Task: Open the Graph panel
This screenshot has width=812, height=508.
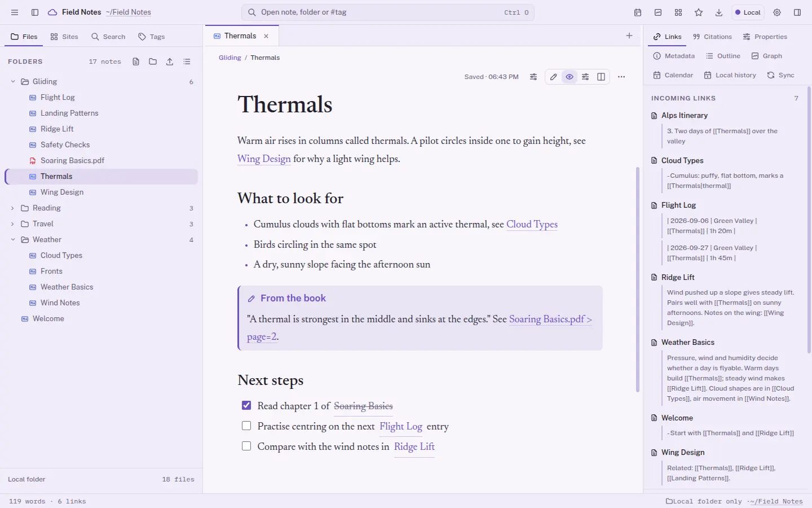Action: click(767, 56)
